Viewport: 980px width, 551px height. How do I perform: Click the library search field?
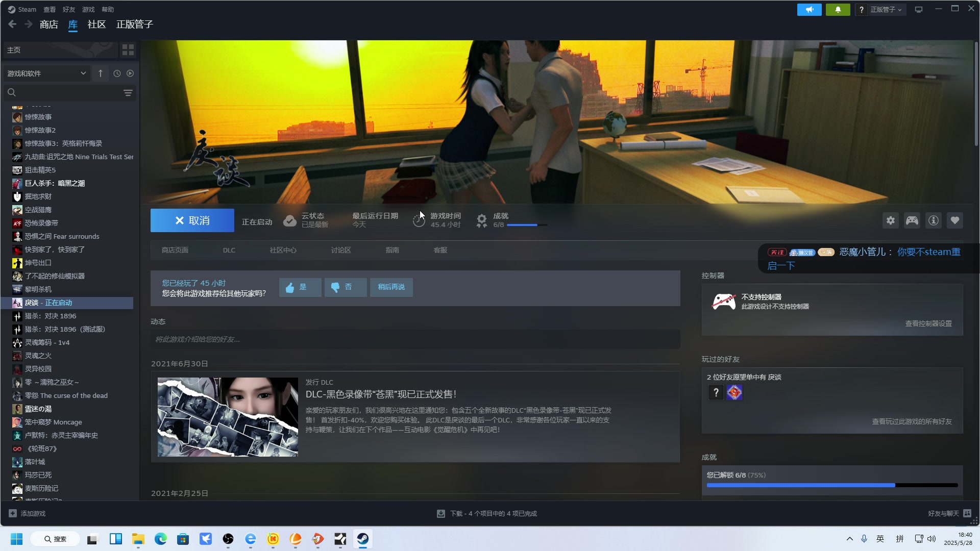[69, 93]
